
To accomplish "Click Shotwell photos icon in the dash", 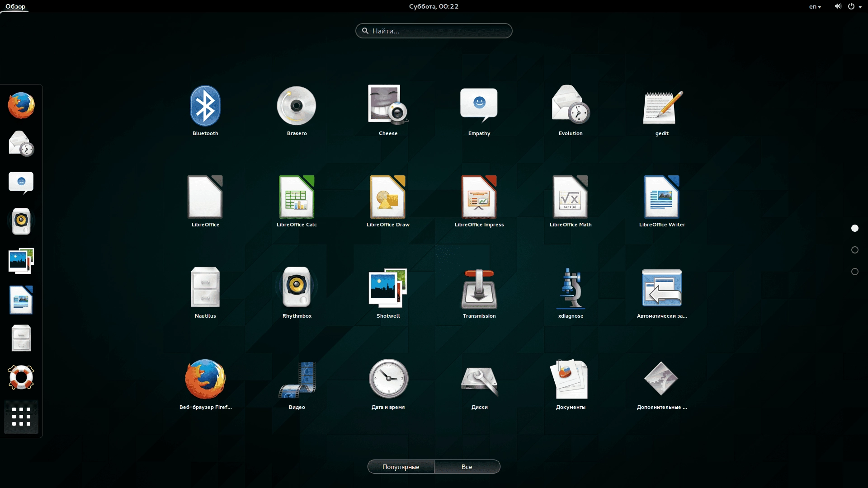I will (21, 261).
